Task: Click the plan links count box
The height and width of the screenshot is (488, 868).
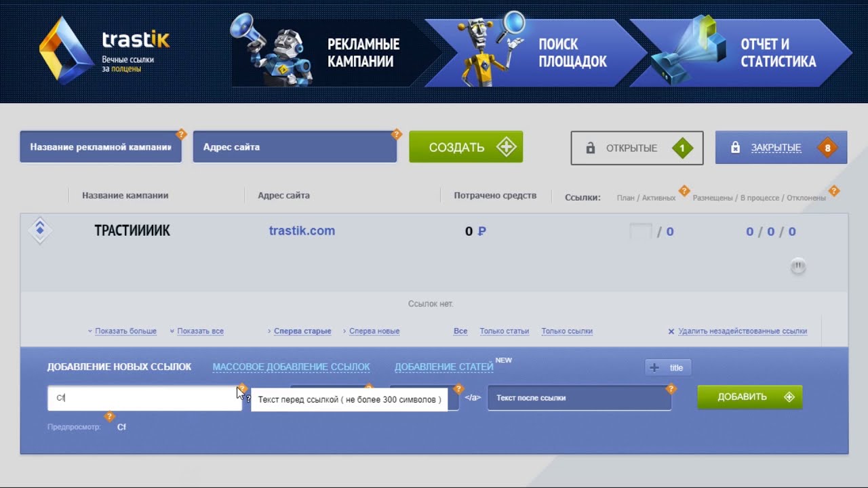Action: [x=641, y=232]
